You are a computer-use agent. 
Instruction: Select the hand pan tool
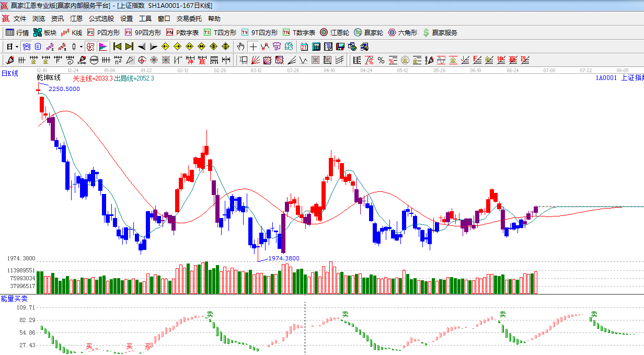[240, 47]
